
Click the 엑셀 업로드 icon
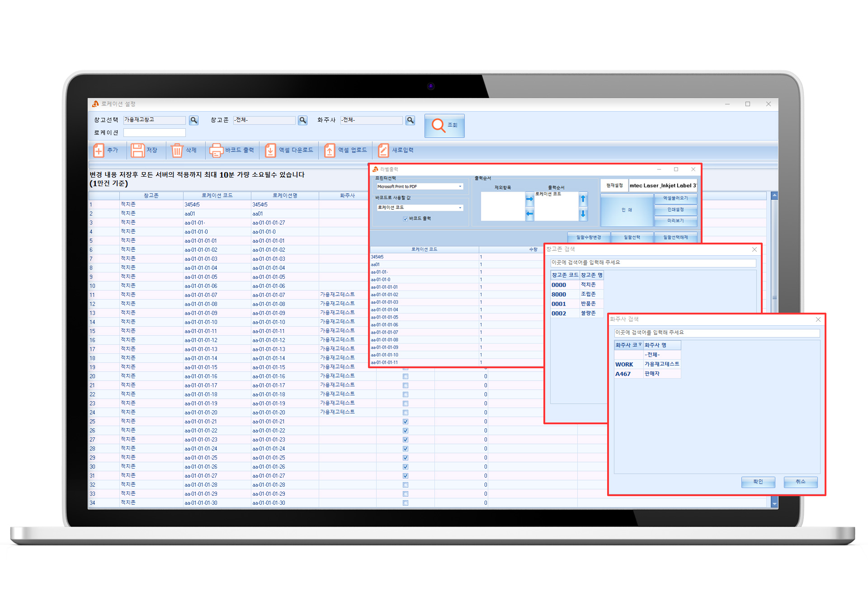[330, 150]
